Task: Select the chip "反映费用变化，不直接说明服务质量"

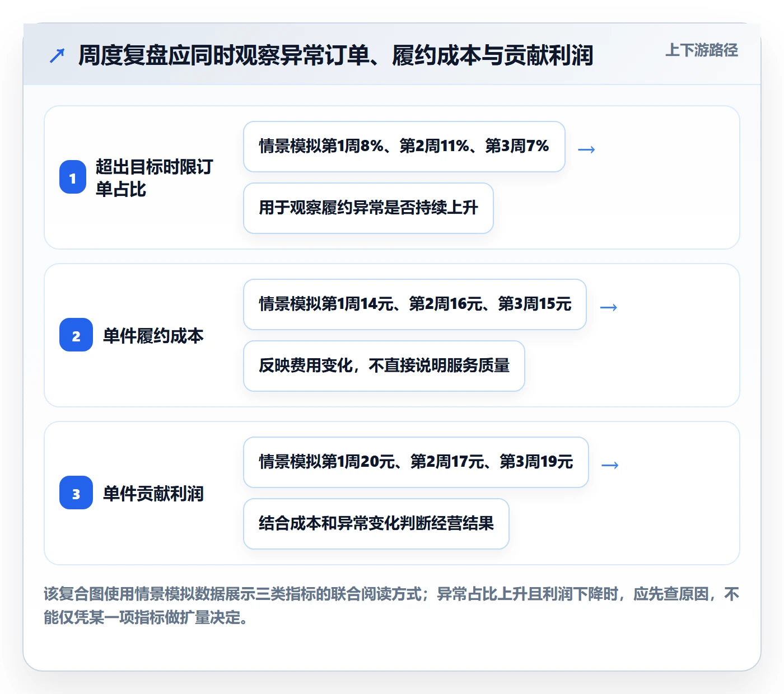Action: (384, 366)
